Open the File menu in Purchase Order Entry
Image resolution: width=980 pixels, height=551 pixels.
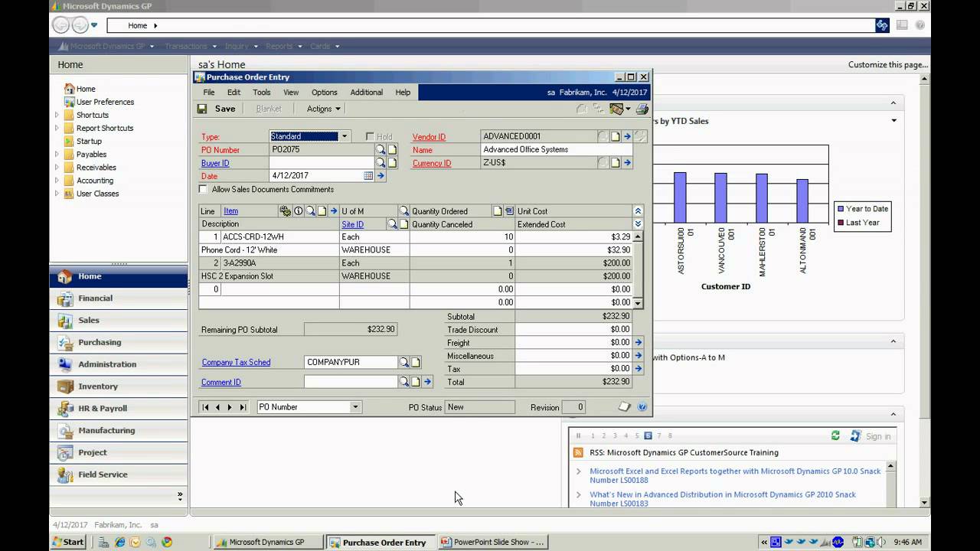[x=208, y=93]
